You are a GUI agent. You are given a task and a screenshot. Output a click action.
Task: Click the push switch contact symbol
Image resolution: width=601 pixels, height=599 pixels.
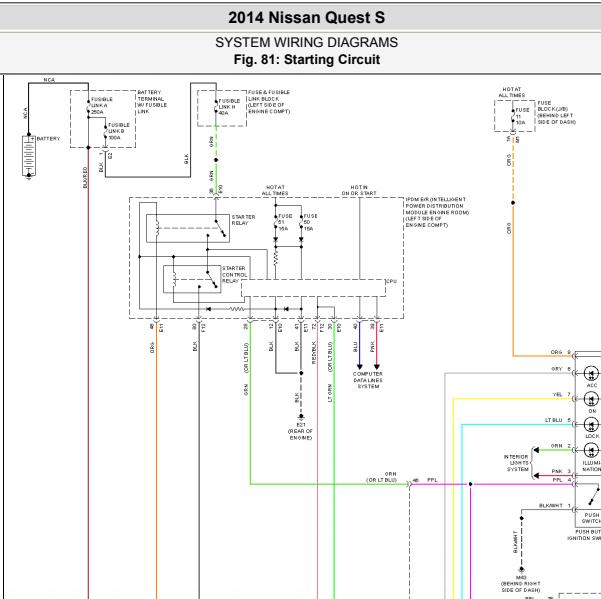click(594, 497)
